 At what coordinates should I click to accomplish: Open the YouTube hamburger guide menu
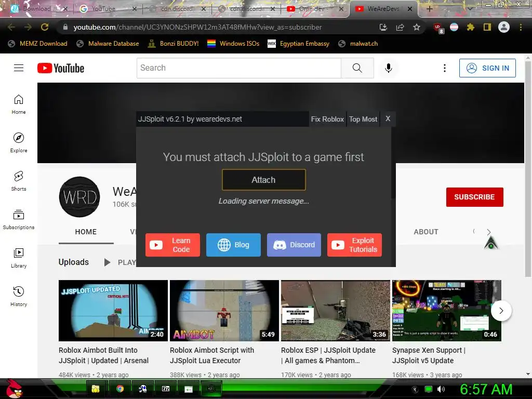click(x=19, y=68)
